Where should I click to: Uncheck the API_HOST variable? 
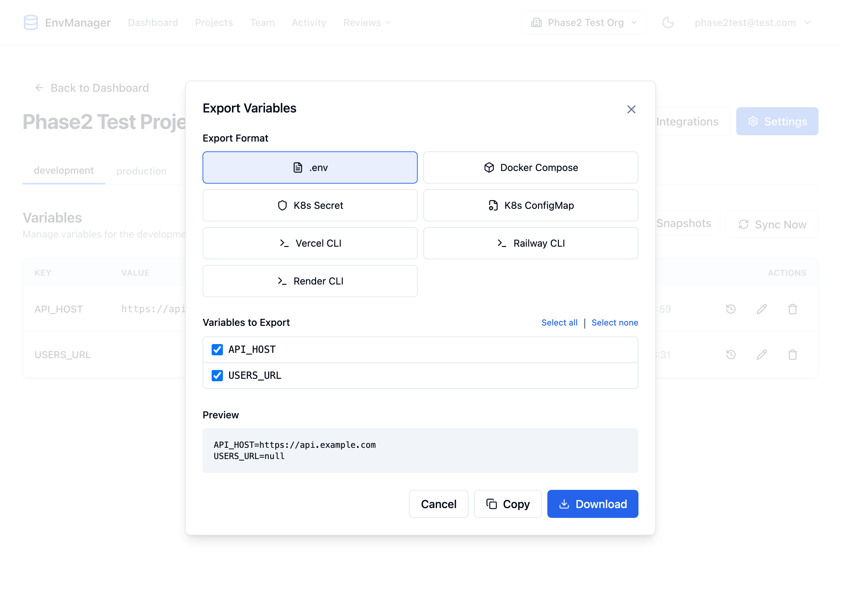pos(217,349)
